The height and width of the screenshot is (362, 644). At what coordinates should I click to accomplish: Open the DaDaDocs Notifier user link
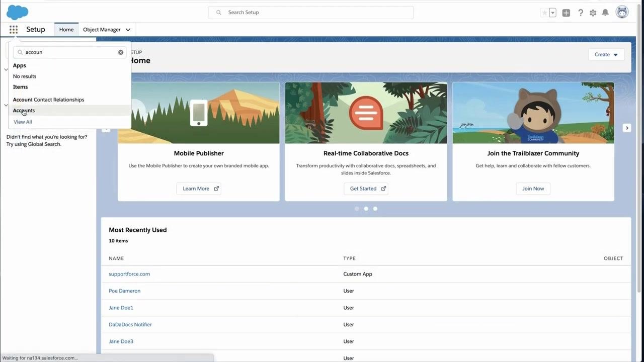click(130, 325)
